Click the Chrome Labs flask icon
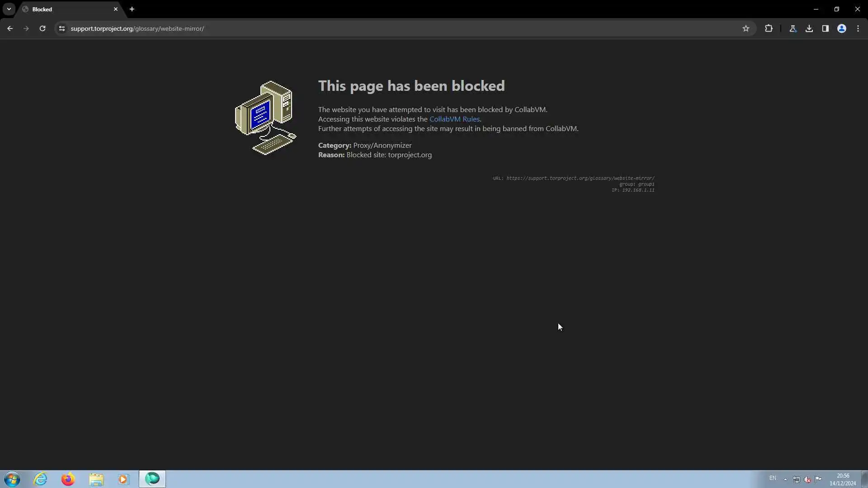Image resolution: width=868 pixels, height=488 pixels. [793, 28]
